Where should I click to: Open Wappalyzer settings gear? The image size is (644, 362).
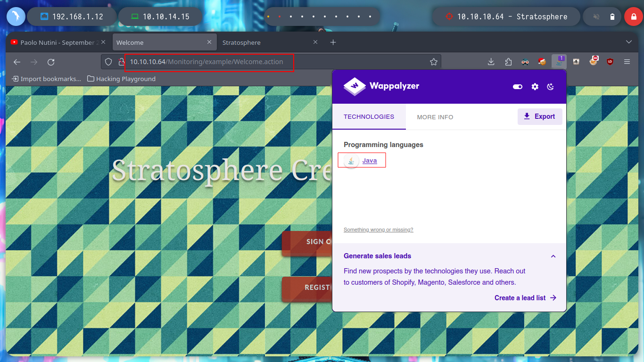[x=535, y=87]
